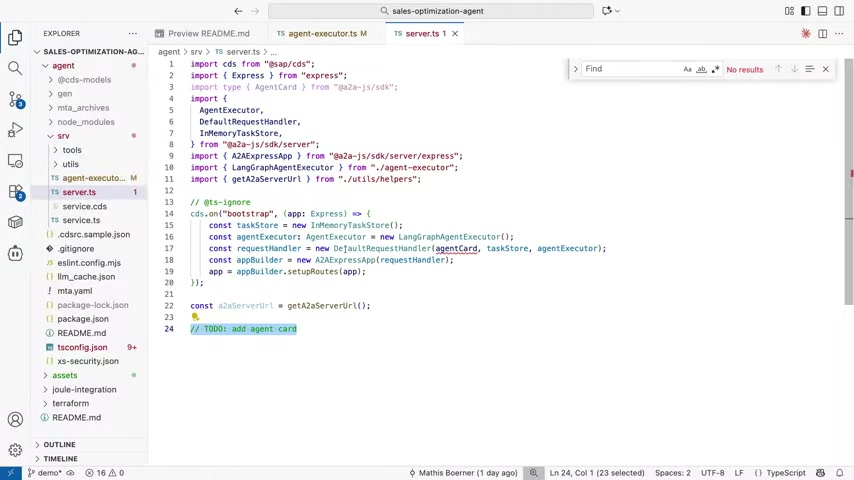The image size is (854, 480).
Task: Open the Remote Explorer view
Action: tap(15, 161)
